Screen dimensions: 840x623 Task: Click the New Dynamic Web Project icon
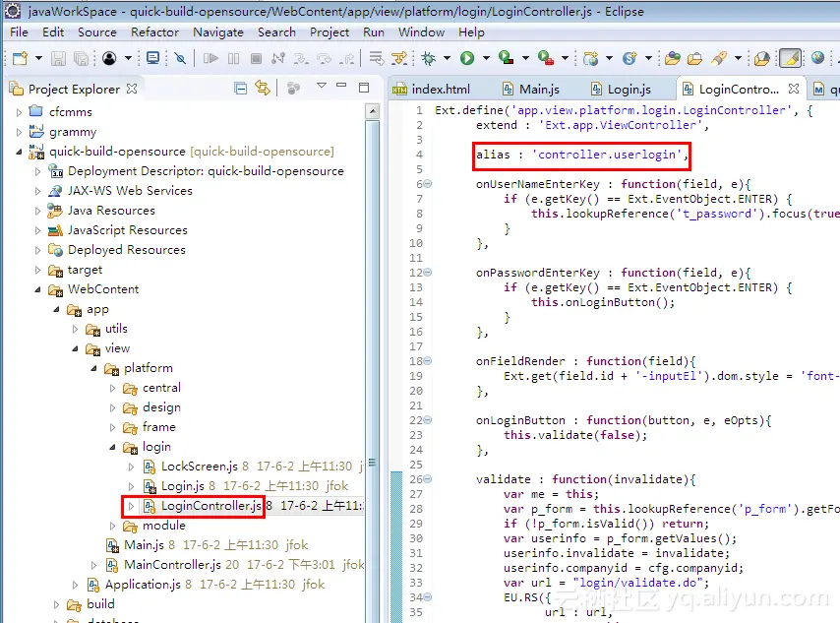click(590, 58)
